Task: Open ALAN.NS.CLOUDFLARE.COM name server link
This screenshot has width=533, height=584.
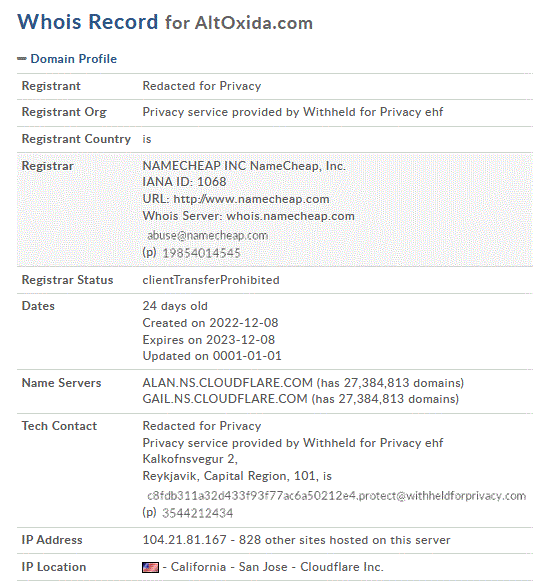Action: 227,383
